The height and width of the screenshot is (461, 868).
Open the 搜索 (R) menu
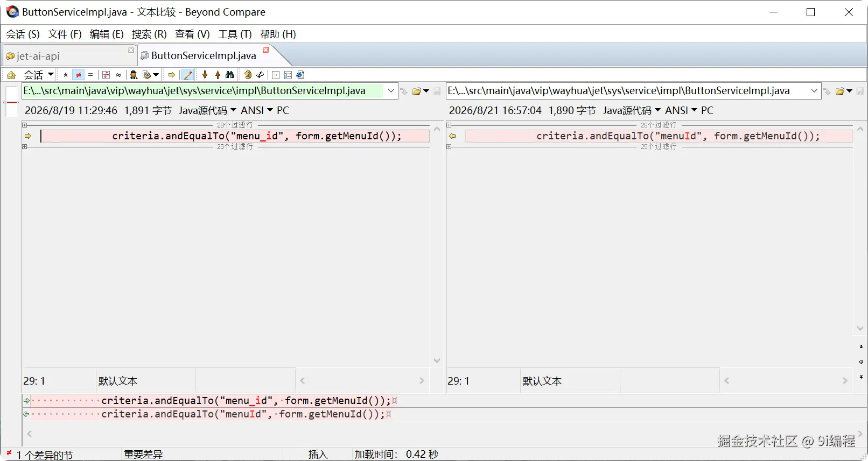(149, 34)
